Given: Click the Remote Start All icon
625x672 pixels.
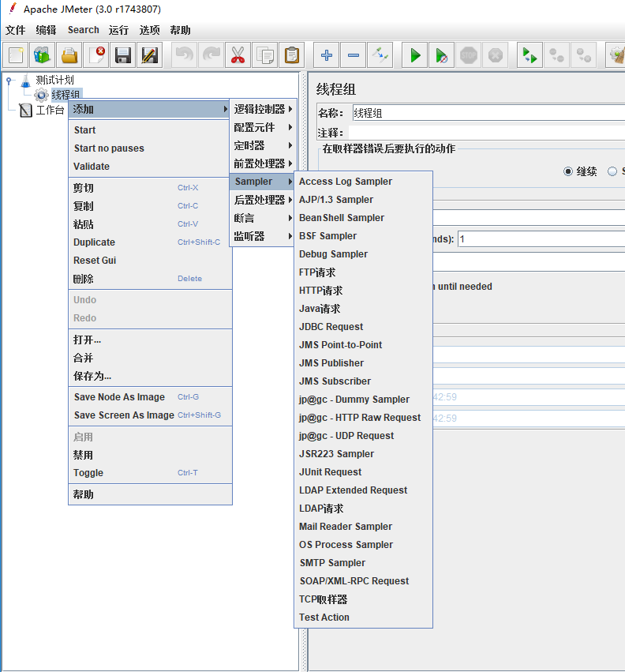Looking at the screenshot, I should (530, 55).
